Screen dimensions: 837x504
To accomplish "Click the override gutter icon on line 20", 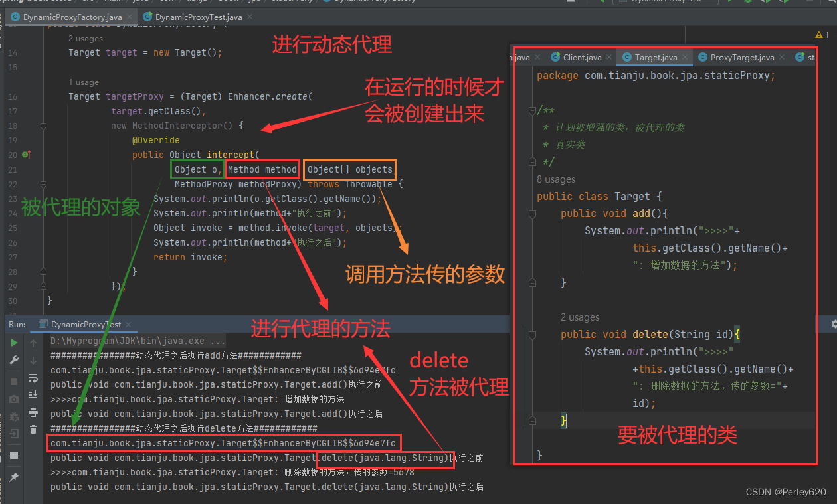I will coord(27,155).
